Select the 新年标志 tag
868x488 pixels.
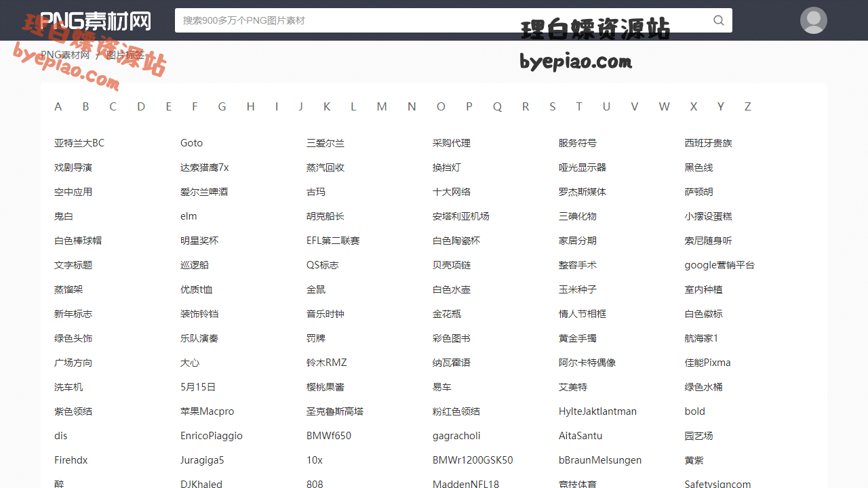pyautogui.click(x=73, y=314)
